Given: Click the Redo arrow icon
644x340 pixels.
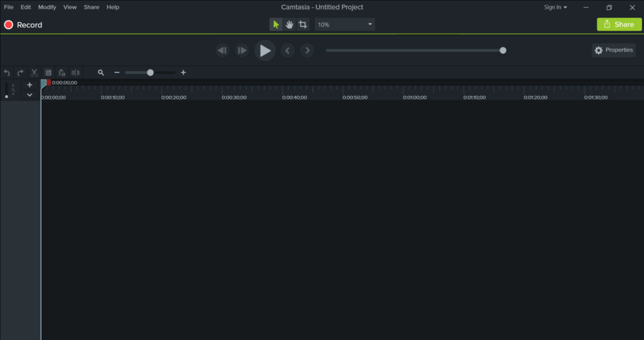Looking at the screenshot, I should tap(20, 72).
